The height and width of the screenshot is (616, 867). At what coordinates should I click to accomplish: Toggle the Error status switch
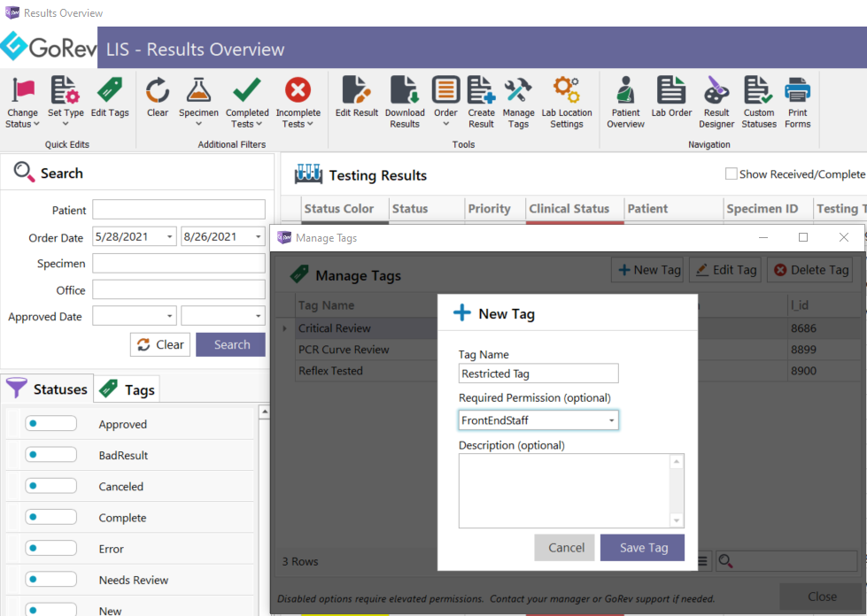(x=50, y=548)
